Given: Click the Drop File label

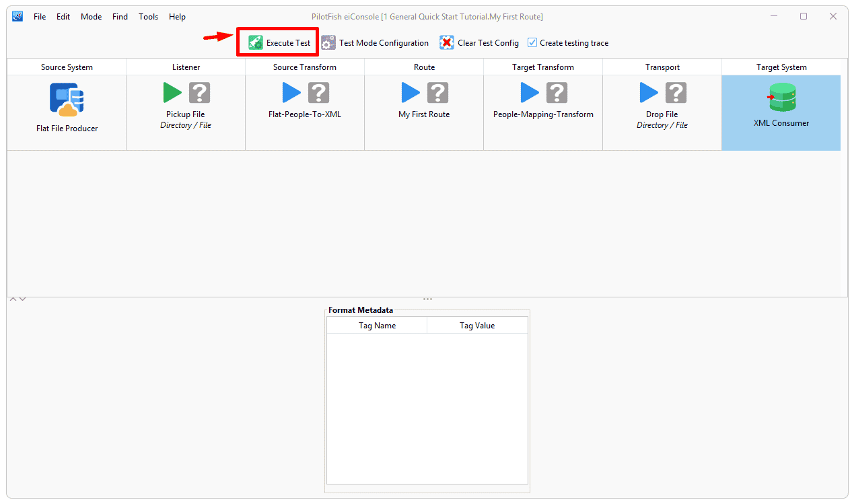Looking at the screenshot, I should click(662, 114).
